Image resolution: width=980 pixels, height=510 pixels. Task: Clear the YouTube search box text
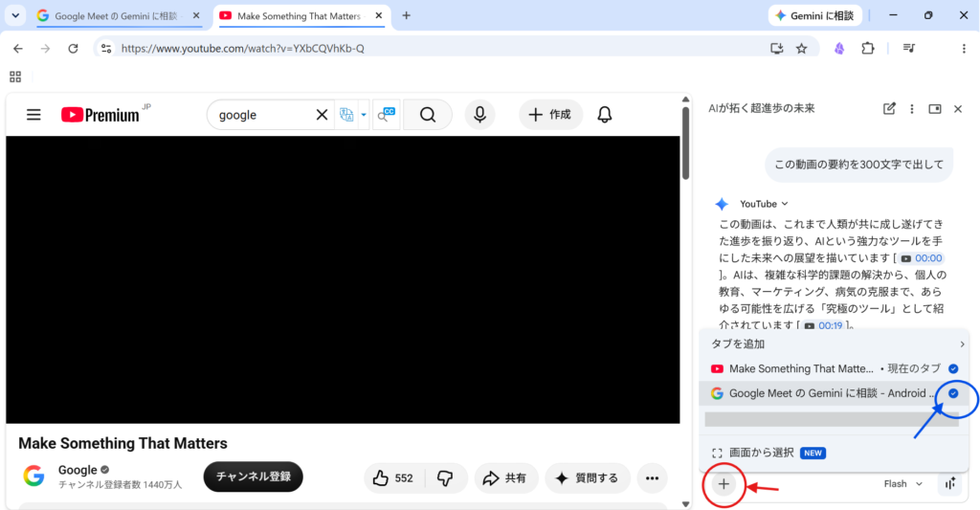pos(322,115)
